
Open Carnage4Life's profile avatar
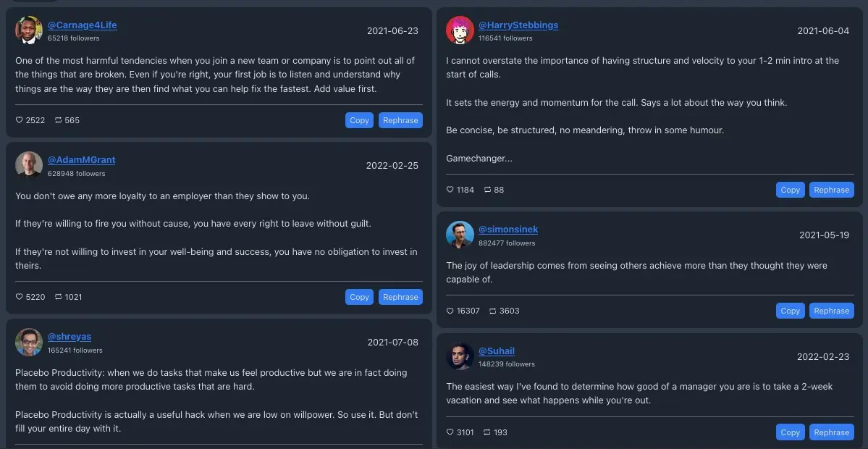click(29, 30)
